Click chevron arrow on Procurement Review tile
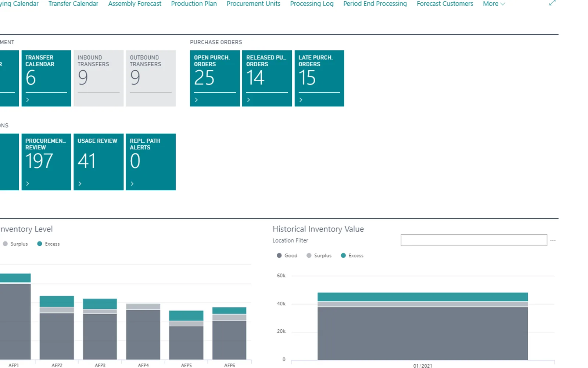 coord(28,183)
